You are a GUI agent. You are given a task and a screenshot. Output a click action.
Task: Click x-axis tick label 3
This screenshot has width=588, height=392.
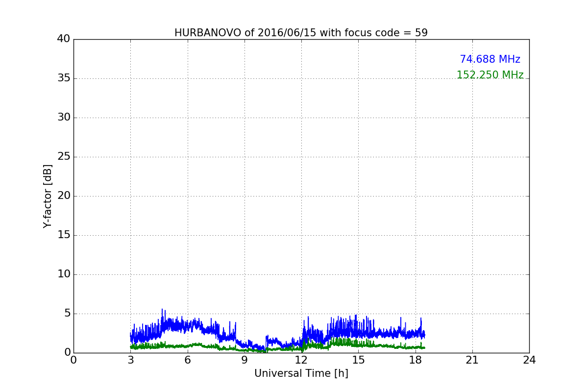pos(130,360)
